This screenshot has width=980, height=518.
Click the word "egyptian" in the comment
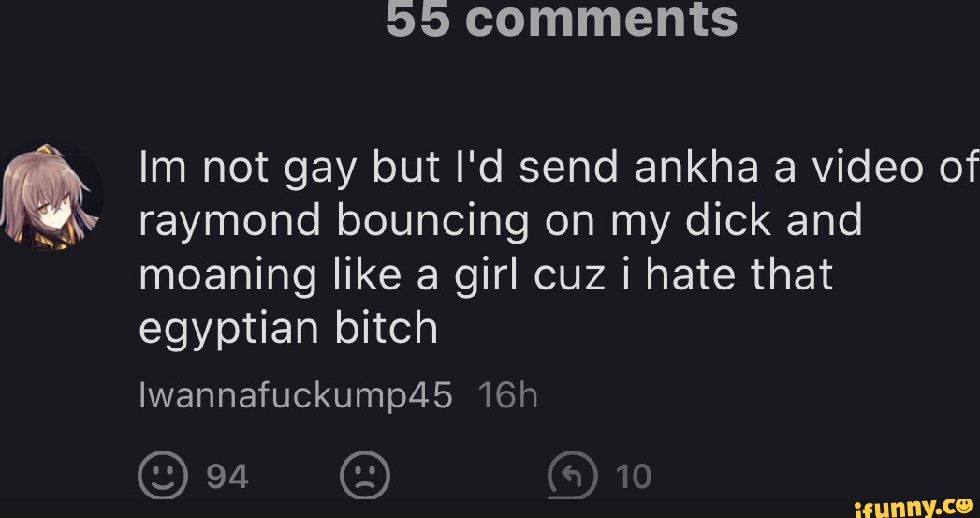[228, 331]
